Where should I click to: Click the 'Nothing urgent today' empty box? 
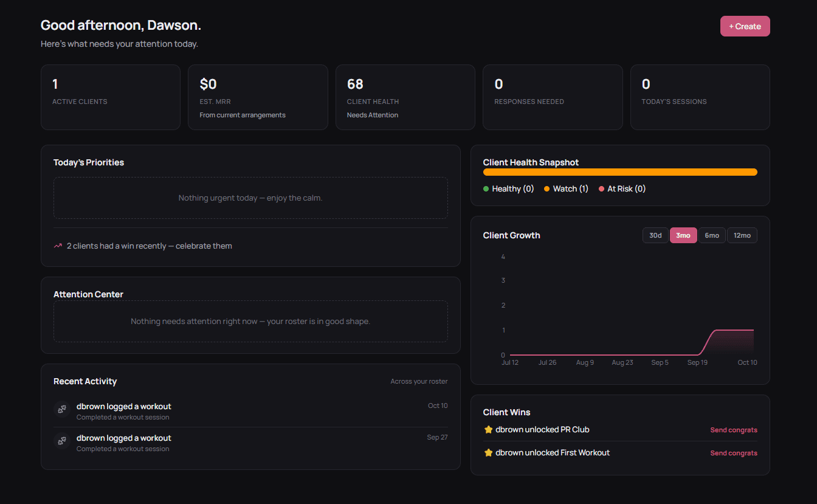point(250,198)
